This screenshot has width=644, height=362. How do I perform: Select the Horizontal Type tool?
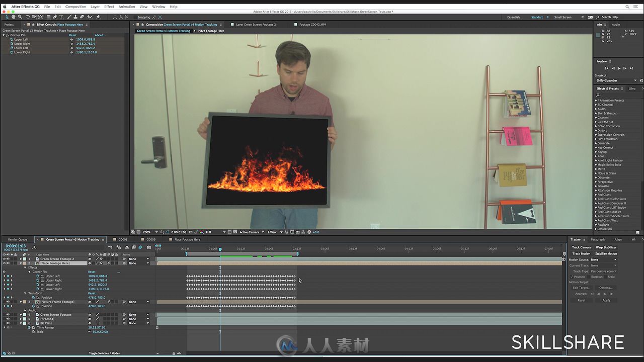point(61,17)
